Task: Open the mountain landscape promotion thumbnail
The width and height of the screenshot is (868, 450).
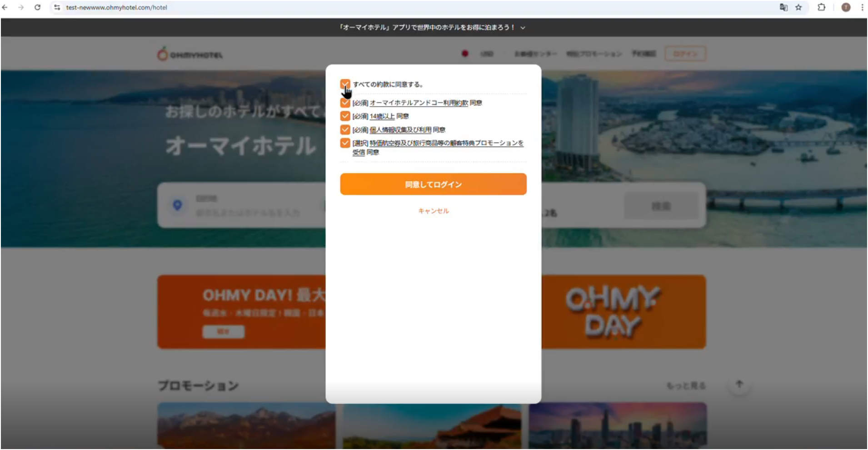Action: point(246,426)
